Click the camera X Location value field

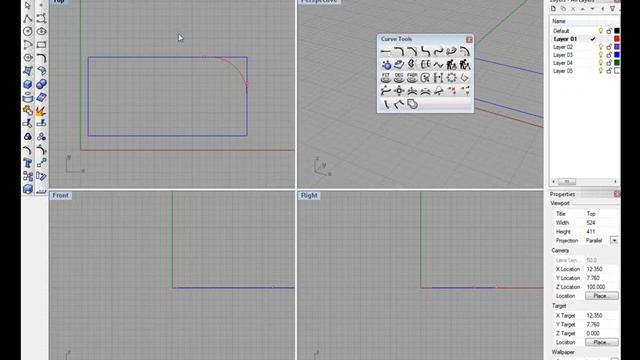pyautogui.click(x=602, y=269)
